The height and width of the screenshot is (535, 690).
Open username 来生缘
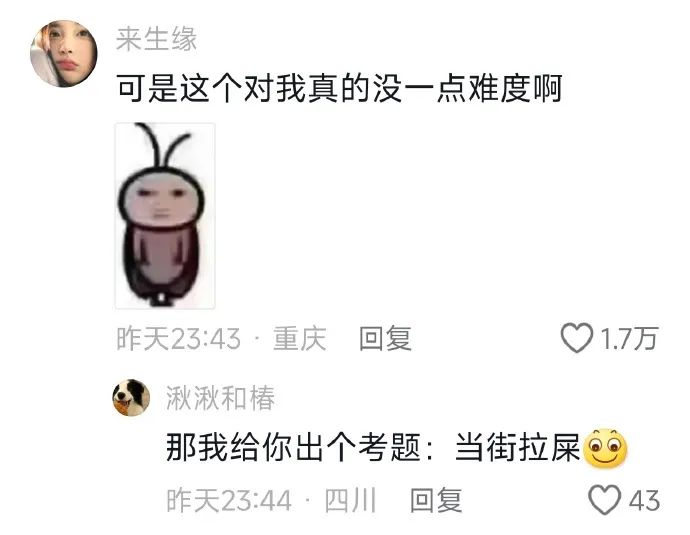tap(156, 39)
